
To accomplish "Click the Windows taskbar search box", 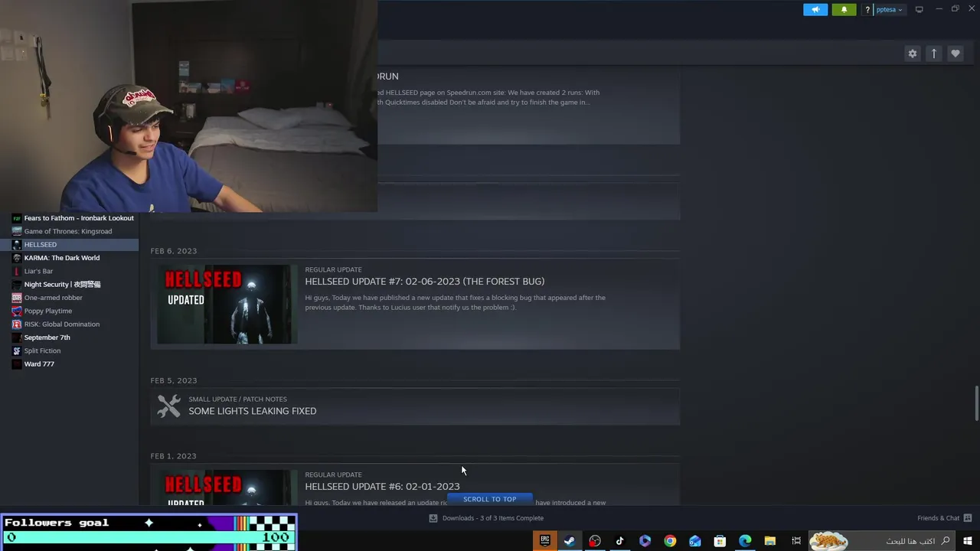I will [x=882, y=541].
